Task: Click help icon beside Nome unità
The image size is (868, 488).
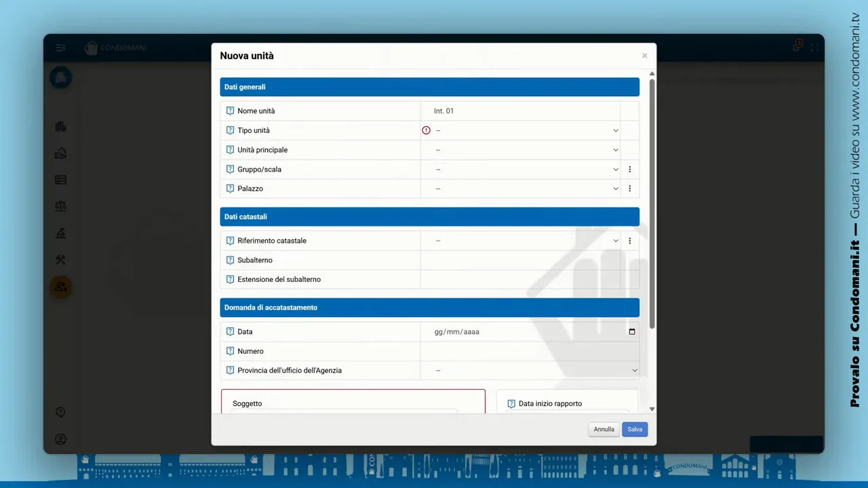Action: (230, 111)
